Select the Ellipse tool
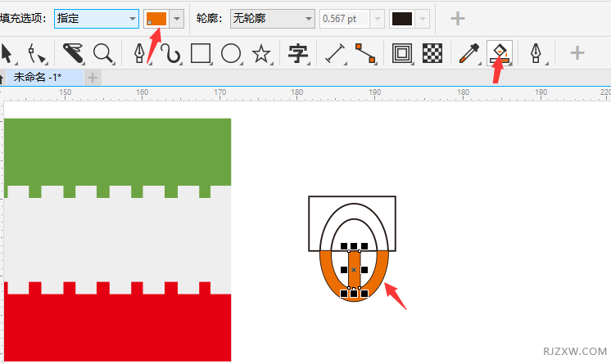The image size is (611, 364). 231,53
